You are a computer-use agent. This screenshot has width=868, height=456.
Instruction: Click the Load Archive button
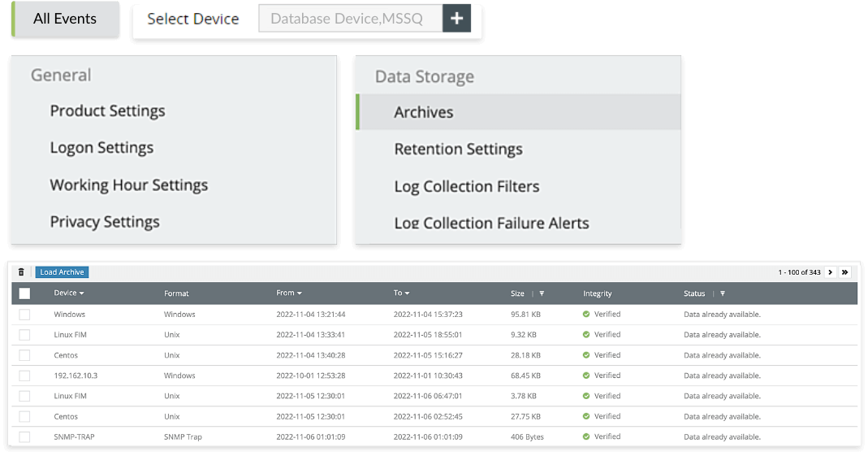tap(62, 272)
